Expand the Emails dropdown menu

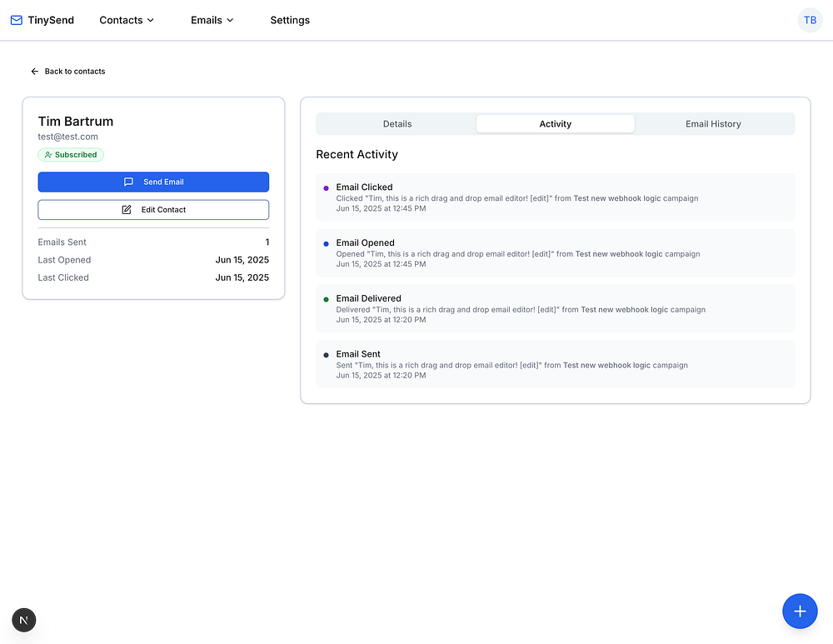(212, 20)
